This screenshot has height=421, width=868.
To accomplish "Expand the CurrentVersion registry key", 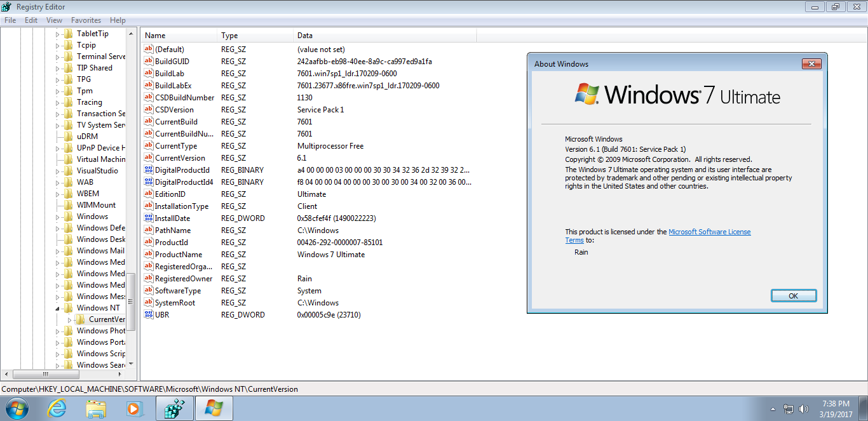I will tap(69, 319).
